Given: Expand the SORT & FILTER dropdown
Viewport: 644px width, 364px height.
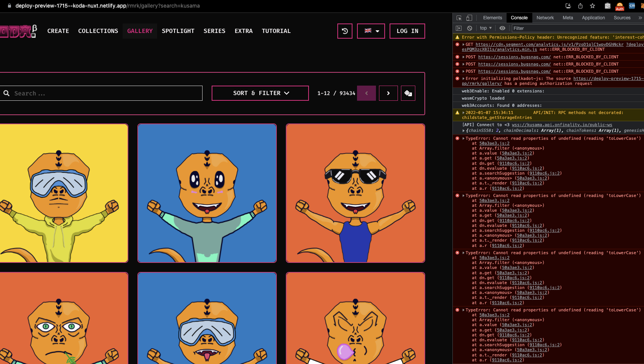Looking at the screenshot, I should [260, 93].
